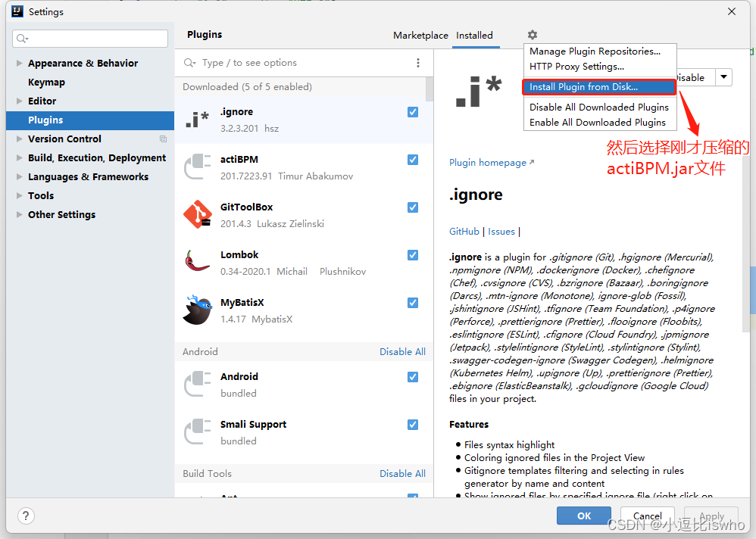Open the plugins gear settings icon
This screenshot has width=756, height=539.
[532, 35]
